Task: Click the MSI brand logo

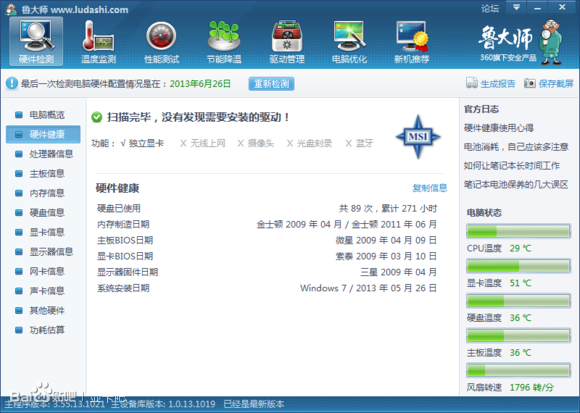Action: click(418, 137)
